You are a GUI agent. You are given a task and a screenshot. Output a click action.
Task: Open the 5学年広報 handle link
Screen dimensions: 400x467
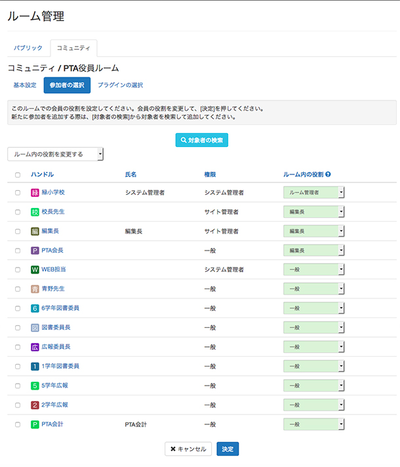[x=55, y=385]
